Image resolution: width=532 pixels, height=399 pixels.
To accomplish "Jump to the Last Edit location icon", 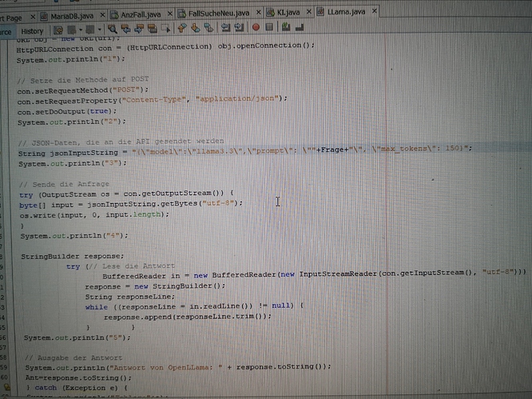I will [x=58, y=30].
